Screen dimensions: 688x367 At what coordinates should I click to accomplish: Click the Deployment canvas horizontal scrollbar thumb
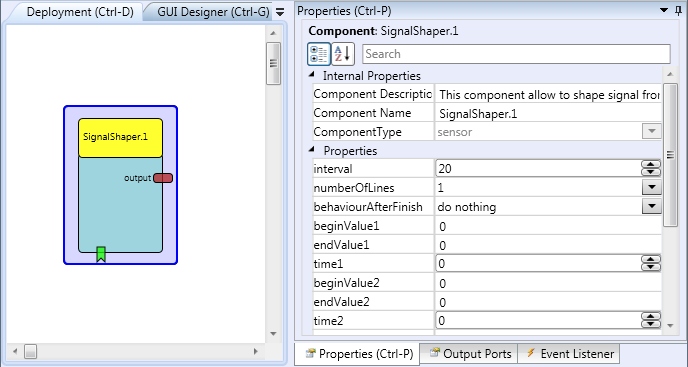(31, 351)
